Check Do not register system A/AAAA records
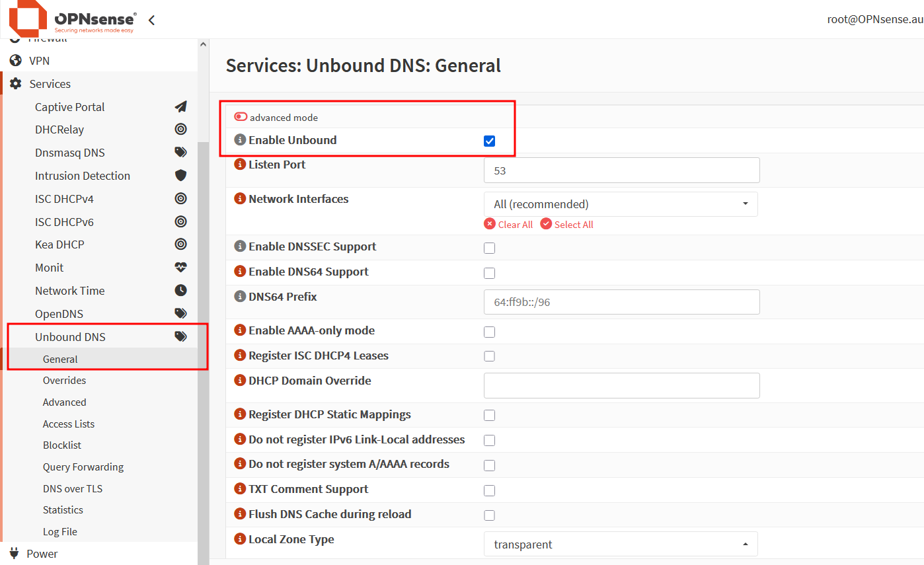This screenshot has height=565, width=924. point(490,466)
